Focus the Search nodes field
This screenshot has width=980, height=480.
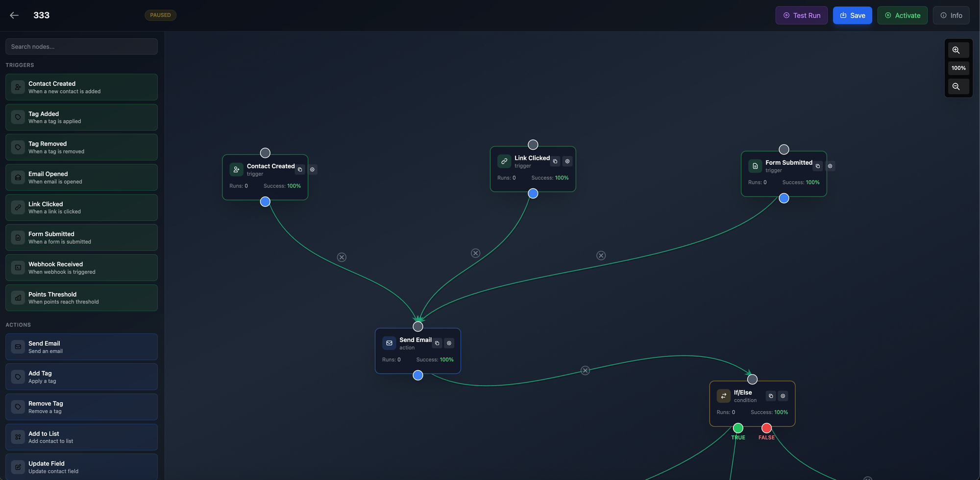[81, 47]
